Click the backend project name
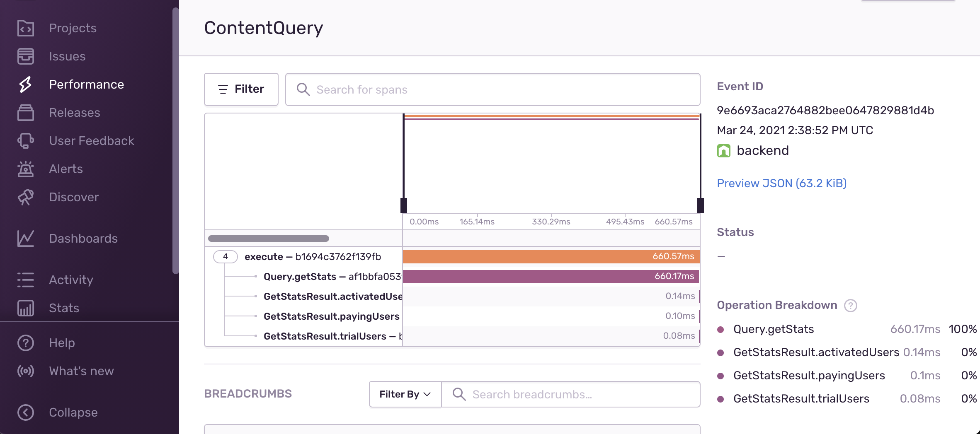 tap(763, 151)
